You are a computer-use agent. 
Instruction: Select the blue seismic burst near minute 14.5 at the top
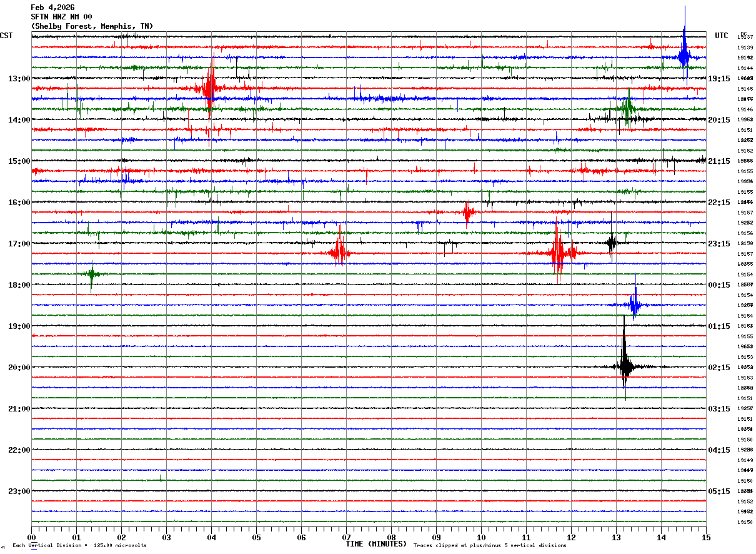point(684,56)
